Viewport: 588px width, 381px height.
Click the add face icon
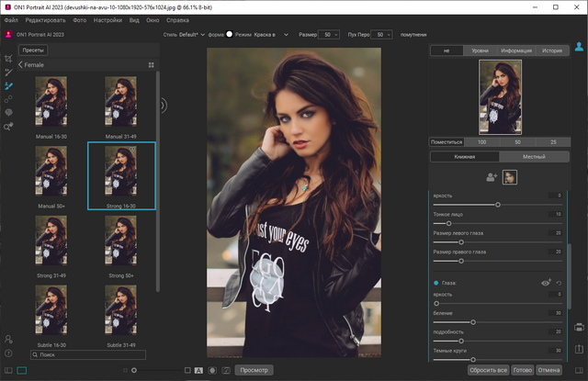pos(492,177)
